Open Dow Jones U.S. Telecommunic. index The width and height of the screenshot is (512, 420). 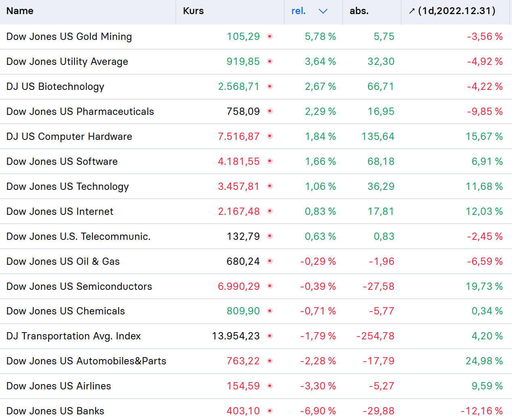pos(79,237)
